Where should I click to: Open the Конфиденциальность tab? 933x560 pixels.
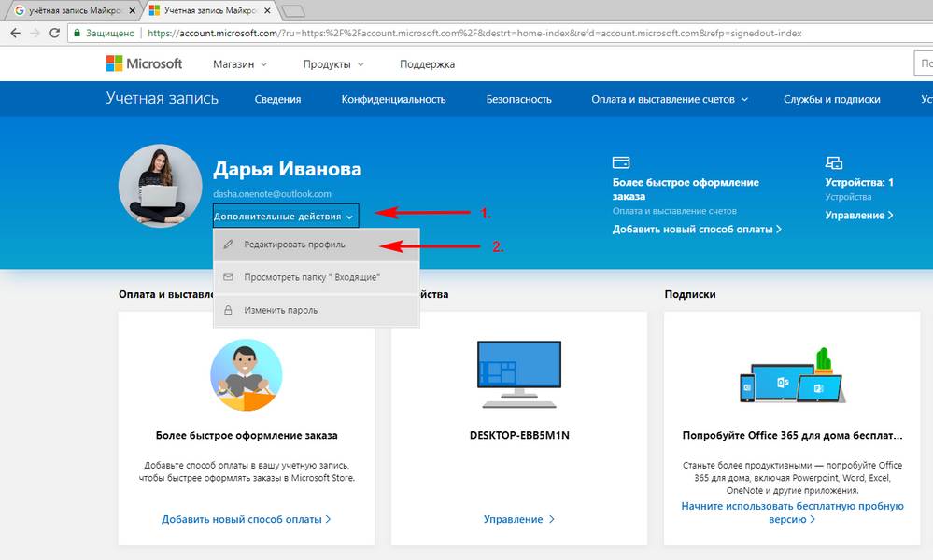393,99
